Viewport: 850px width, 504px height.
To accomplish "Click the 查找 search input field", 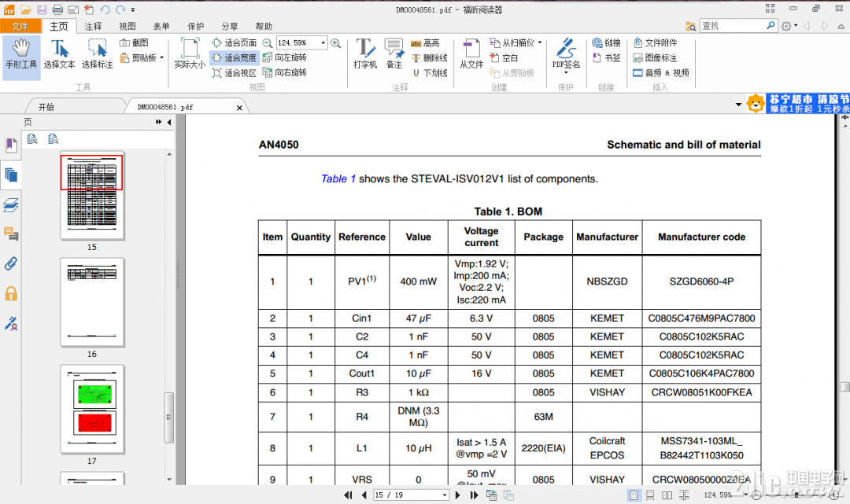I will tap(733, 25).
